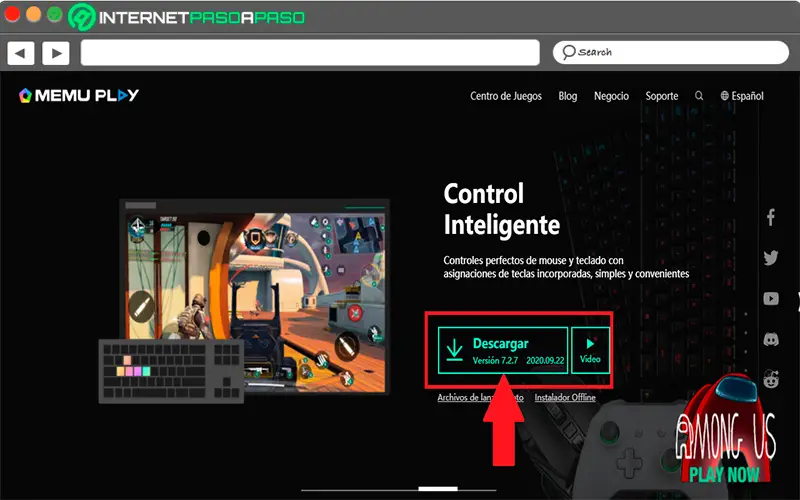The height and width of the screenshot is (500, 800).
Task: Click the yellow minimize window button
Action: pyautogui.click(x=33, y=14)
